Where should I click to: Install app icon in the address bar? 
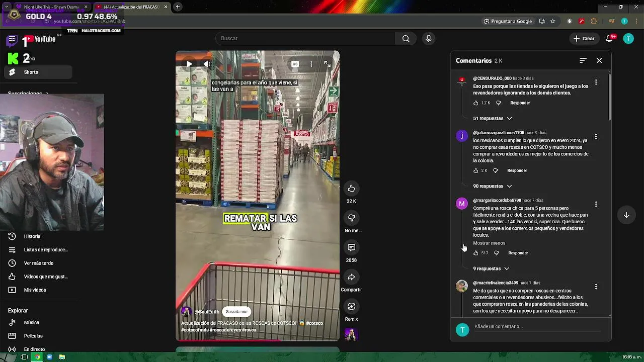click(542, 21)
